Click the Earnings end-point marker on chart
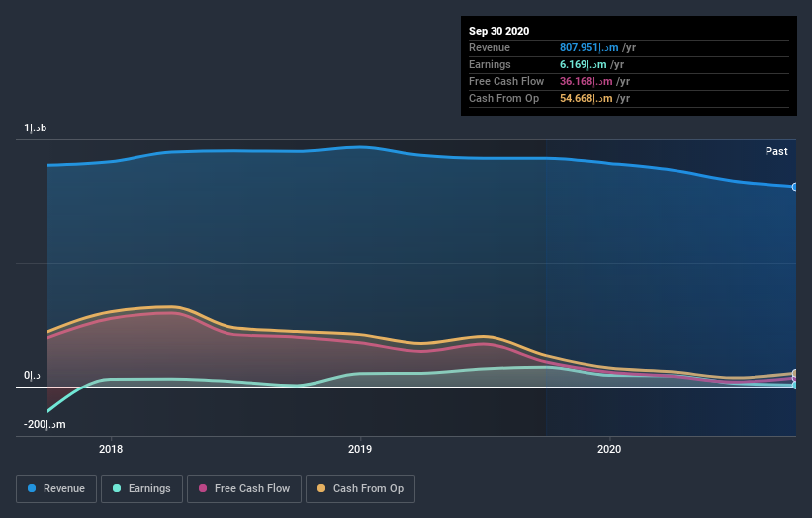This screenshot has width=812, height=518. click(x=795, y=385)
